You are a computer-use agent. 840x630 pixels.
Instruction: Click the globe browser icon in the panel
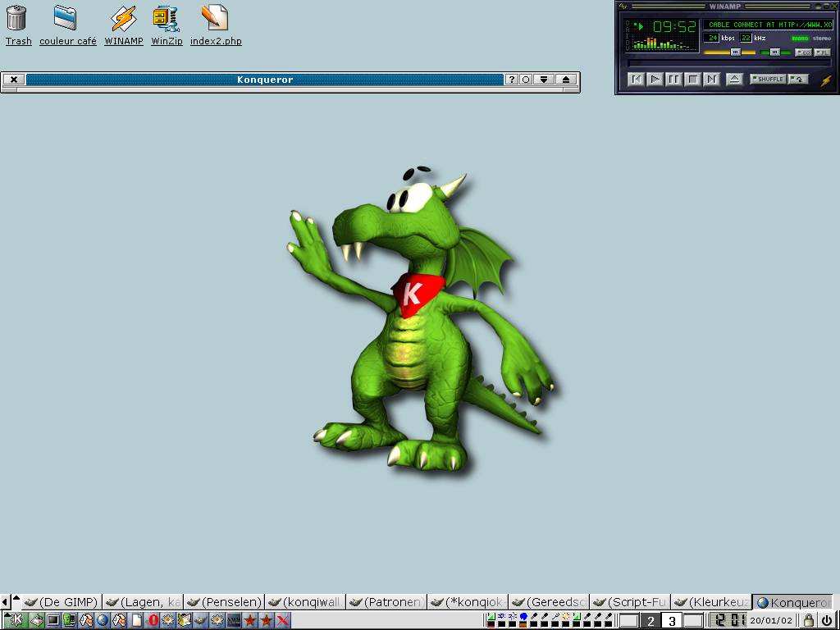[x=103, y=620]
